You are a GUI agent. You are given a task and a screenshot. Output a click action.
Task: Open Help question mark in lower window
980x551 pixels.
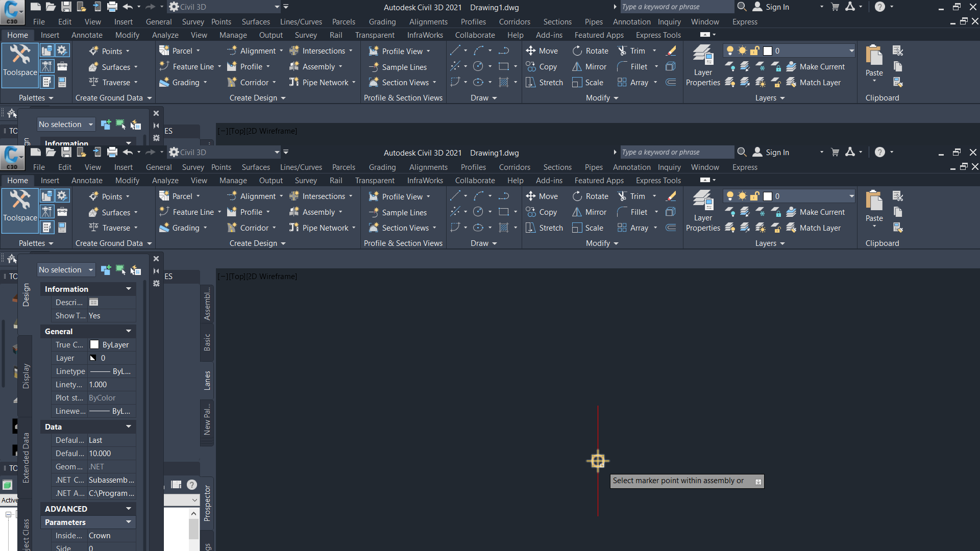880,152
